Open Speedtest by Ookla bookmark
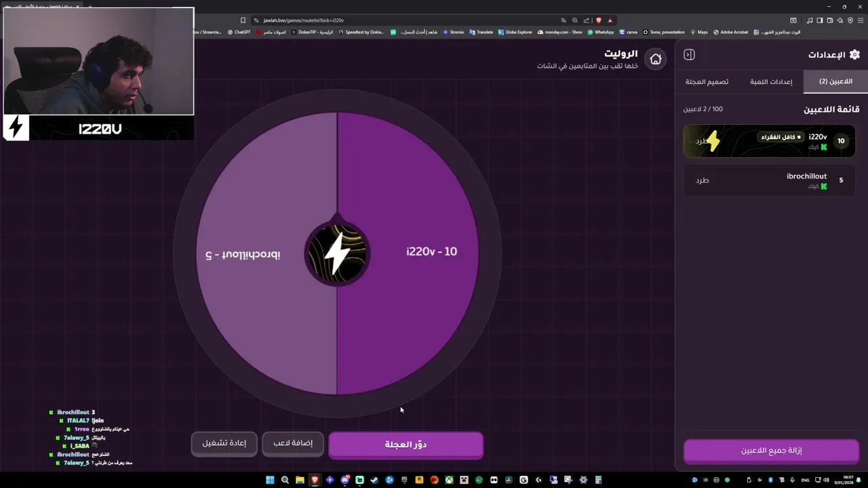The height and width of the screenshot is (488, 868). (360, 32)
